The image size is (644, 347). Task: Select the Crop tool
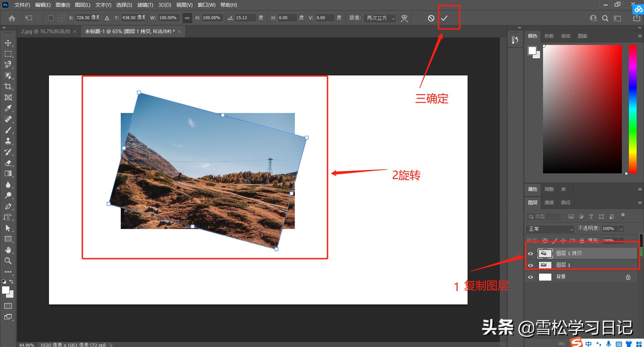pos(8,86)
